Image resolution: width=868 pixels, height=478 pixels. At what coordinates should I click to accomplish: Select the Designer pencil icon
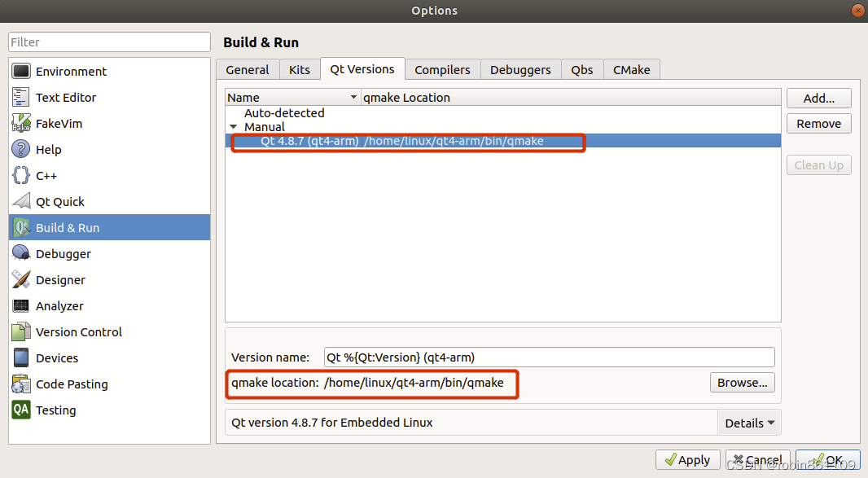[21, 279]
